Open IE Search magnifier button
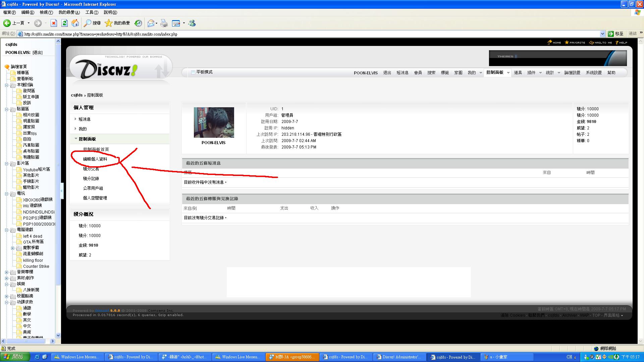Screen dimensions: 644x362 point(92,23)
